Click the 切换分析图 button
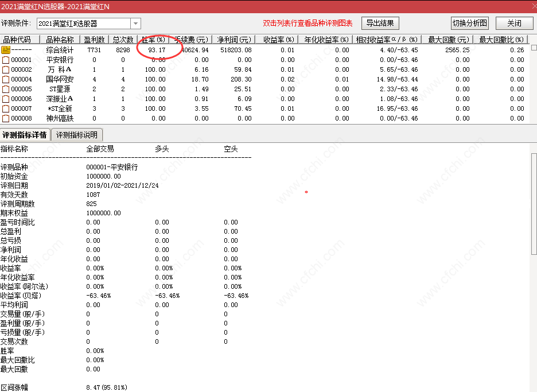The image size is (537, 392). click(x=469, y=24)
